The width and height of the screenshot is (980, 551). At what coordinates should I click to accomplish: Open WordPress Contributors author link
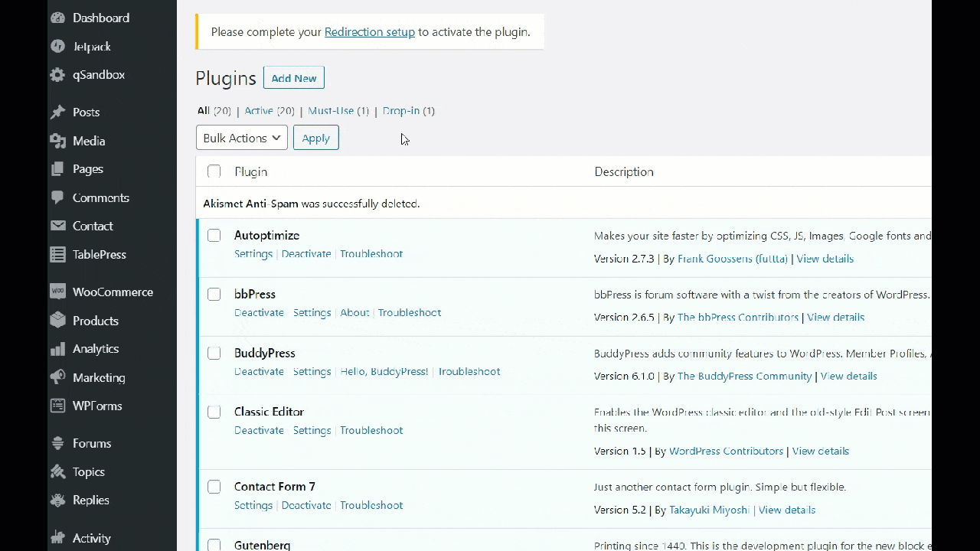[727, 452]
